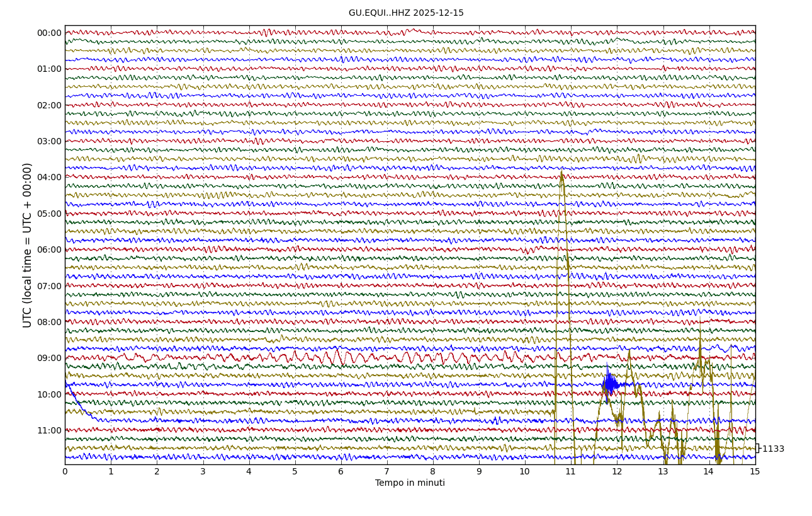Viewport: 812px width, 516px height.
Task: Click the 1133 amplitude scale label
Action: 773,449
